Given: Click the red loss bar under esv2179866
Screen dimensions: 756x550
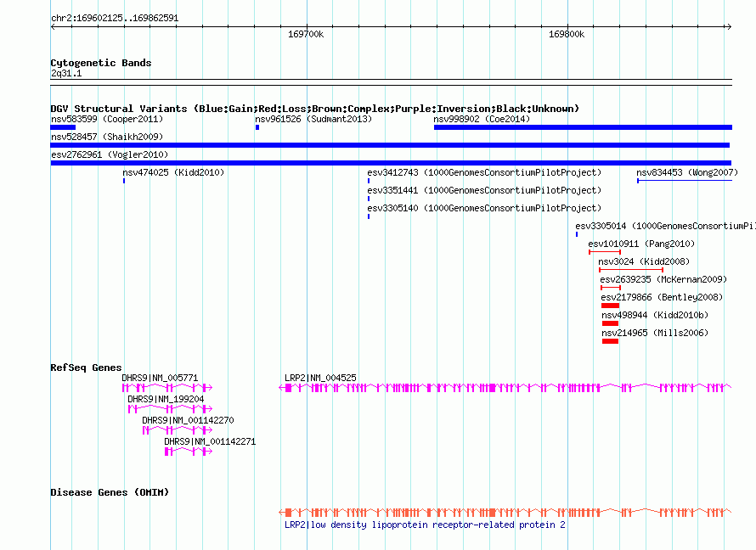Looking at the screenshot, I should click(610, 306).
